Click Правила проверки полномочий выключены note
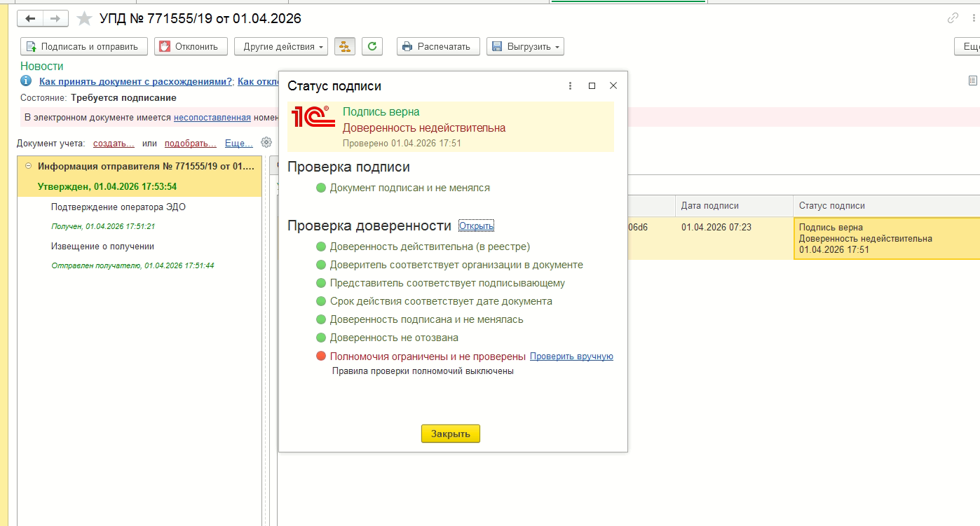Viewport: 980px width, 526px height. pos(423,371)
